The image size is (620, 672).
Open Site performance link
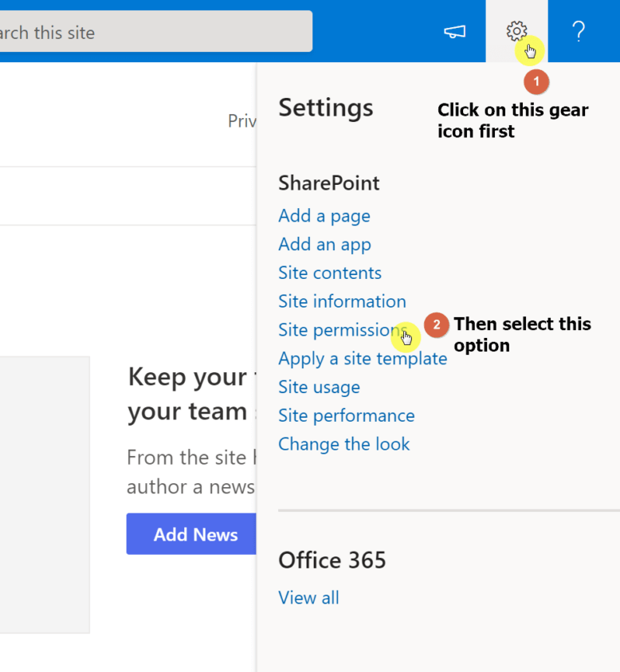[347, 415]
